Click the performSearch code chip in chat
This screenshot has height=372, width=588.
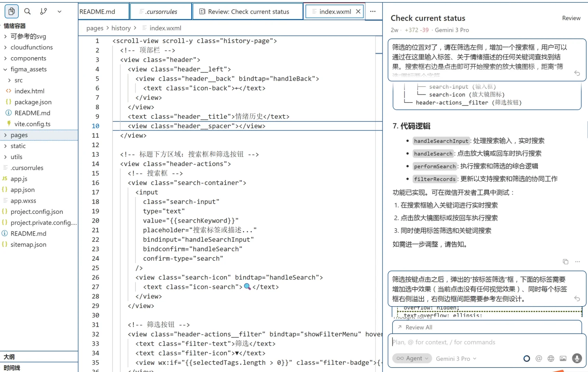[435, 166]
